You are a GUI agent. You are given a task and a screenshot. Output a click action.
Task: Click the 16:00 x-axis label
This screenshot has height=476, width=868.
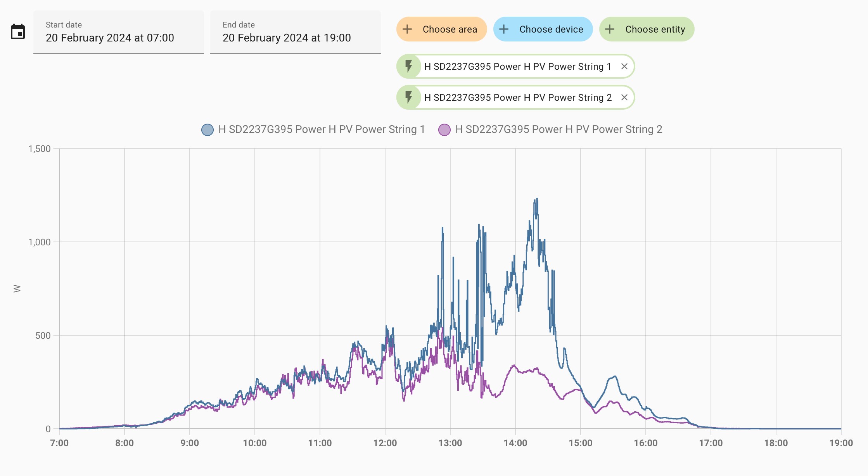tap(646, 443)
